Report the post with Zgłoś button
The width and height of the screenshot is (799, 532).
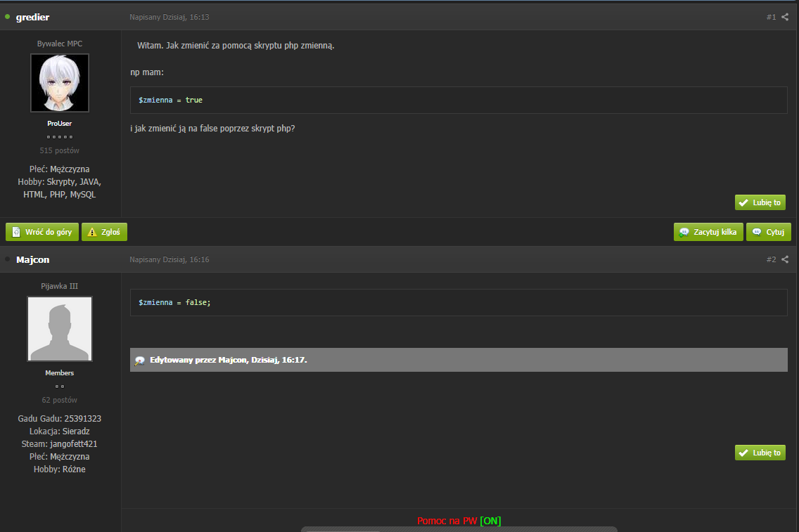105,232
